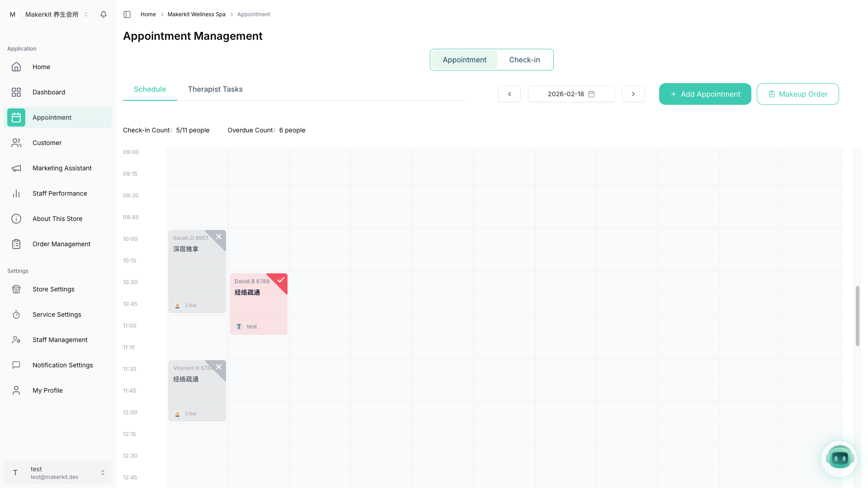Open Dashboard from the sidebar
Image resolution: width=868 pixels, height=488 pixels.
click(49, 92)
